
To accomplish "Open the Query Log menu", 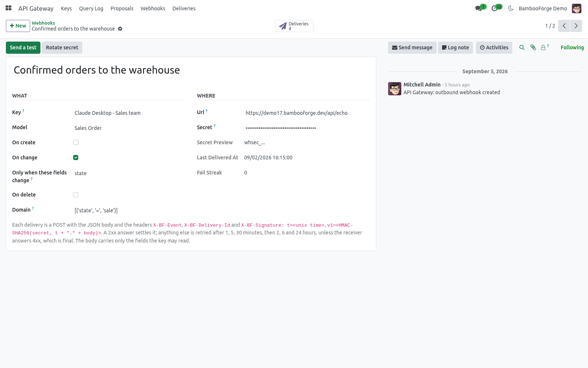I will (x=91, y=8).
